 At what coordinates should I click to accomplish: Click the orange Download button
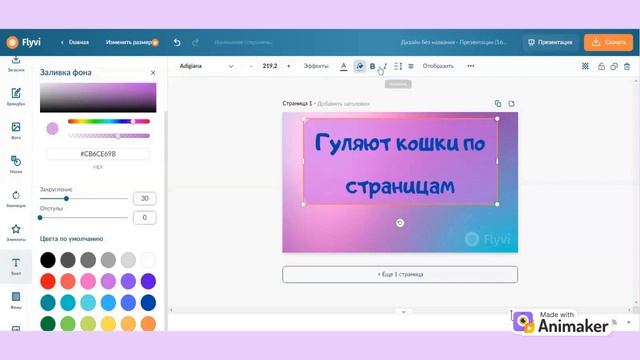[608, 42]
